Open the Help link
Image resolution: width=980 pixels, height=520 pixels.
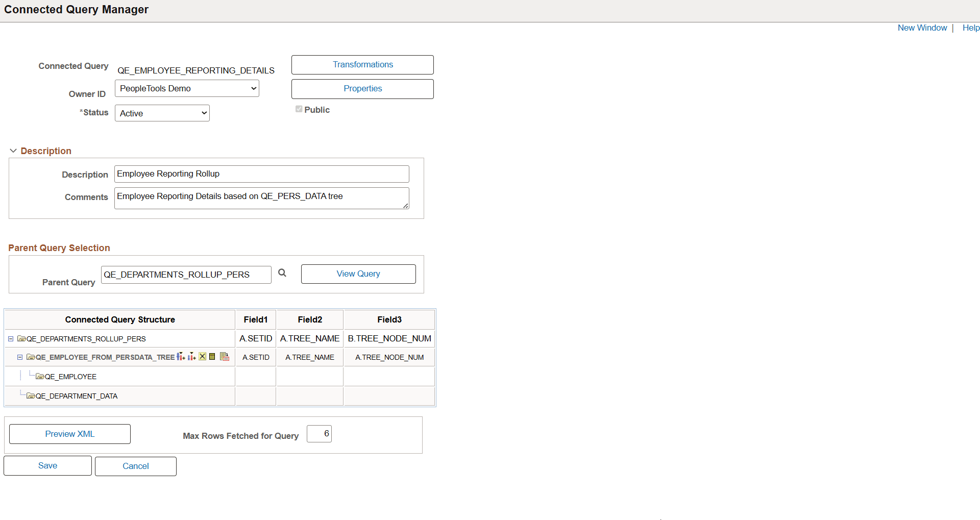[x=970, y=28]
